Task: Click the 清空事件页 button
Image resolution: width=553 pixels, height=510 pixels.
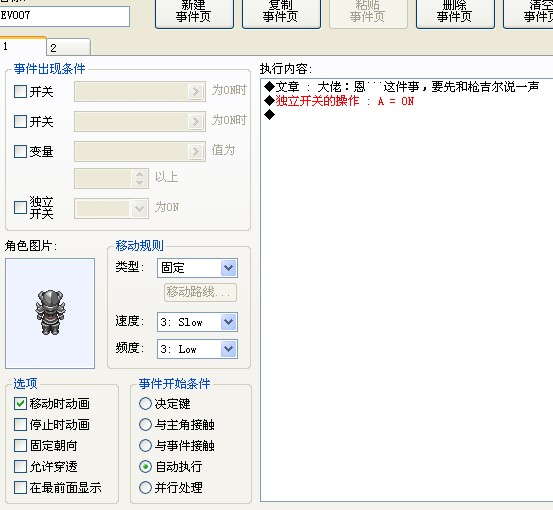Action: coord(529,13)
